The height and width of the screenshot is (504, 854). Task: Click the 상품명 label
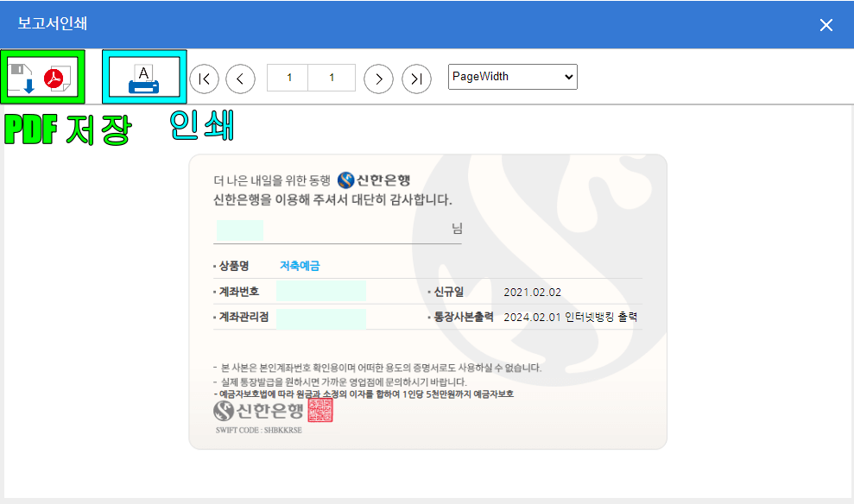pos(234,266)
